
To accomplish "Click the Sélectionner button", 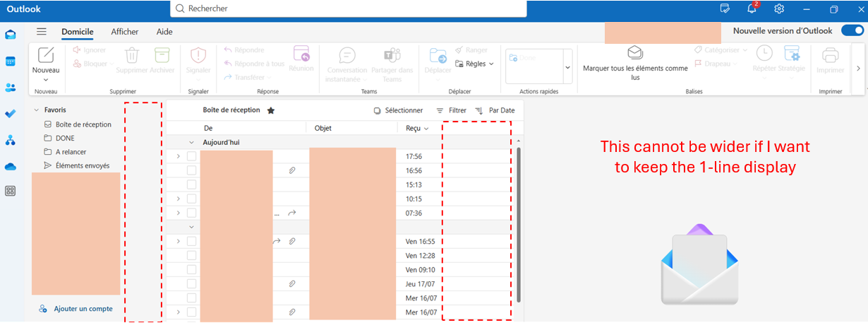I will tap(398, 110).
